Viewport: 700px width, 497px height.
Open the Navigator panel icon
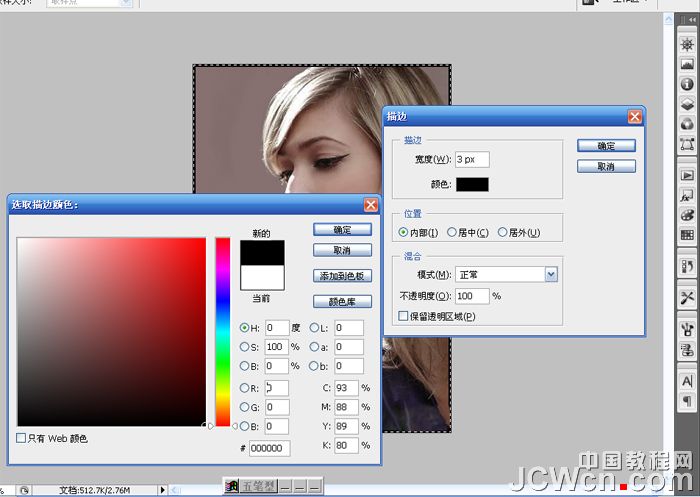pyautogui.click(x=687, y=45)
